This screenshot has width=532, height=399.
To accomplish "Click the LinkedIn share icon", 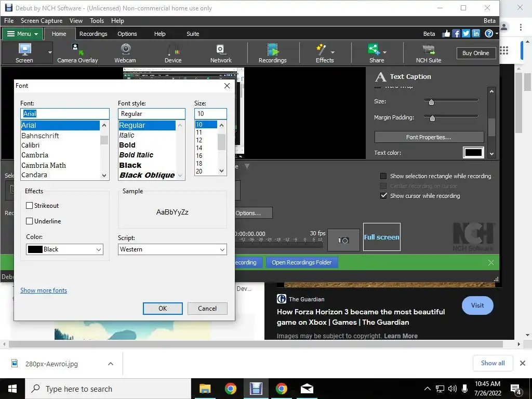I will pos(476,33).
